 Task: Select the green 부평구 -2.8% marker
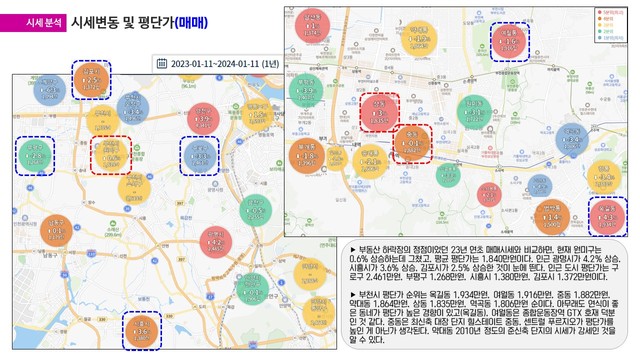pyautogui.click(x=35, y=156)
